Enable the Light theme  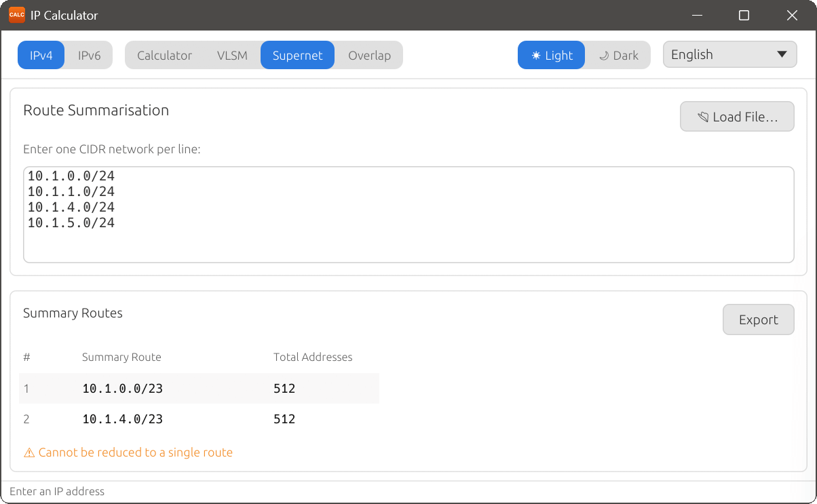pyautogui.click(x=551, y=56)
